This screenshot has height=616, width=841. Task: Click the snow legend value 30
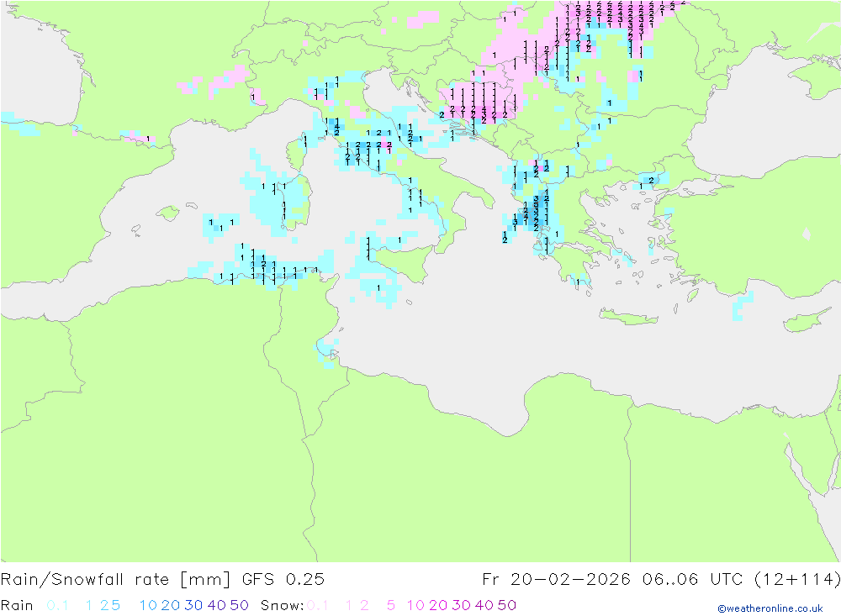click(461, 605)
